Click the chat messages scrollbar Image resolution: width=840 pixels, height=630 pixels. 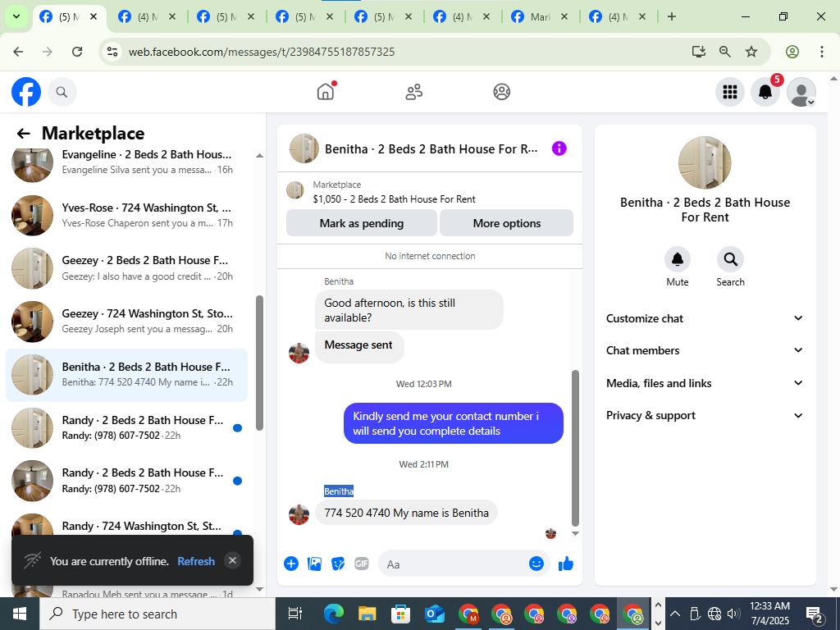(x=575, y=448)
